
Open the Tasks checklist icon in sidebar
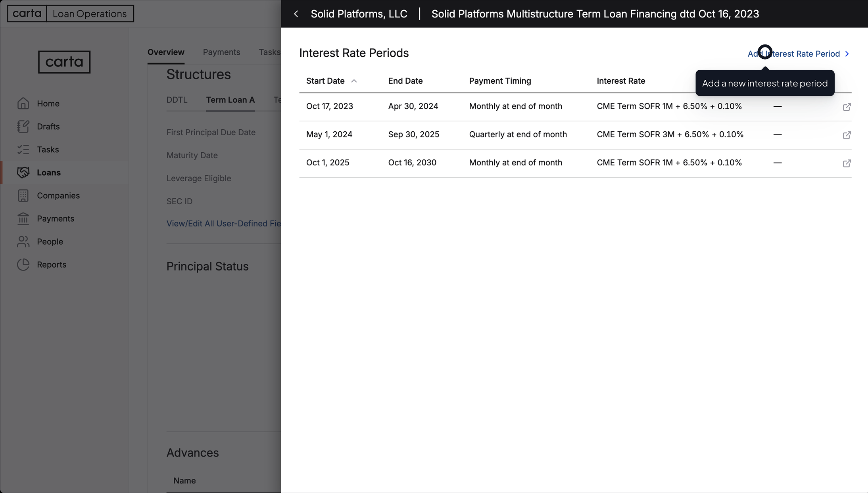pyautogui.click(x=23, y=150)
